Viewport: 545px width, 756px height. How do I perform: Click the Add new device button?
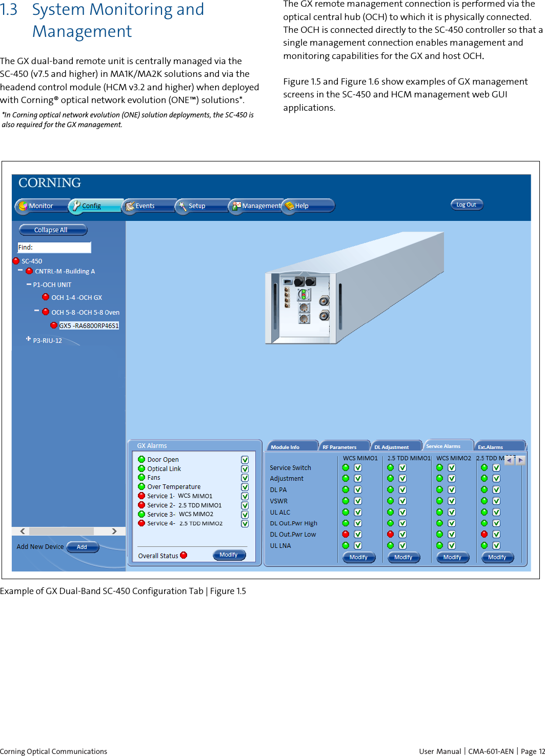tap(82, 547)
